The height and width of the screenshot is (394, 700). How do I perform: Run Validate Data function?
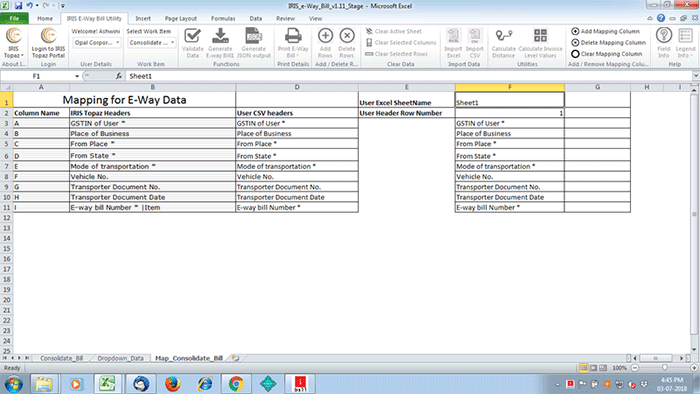tap(192, 43)
